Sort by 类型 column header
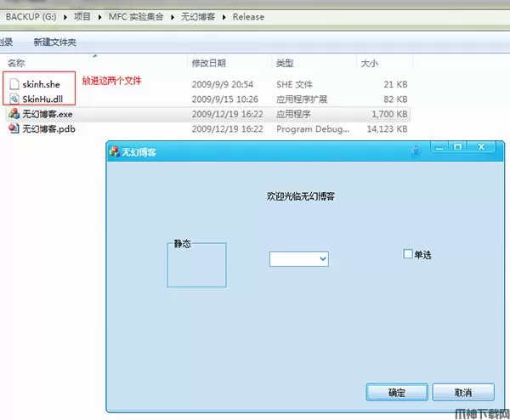This screenshot has width=510, height=420. [x=285, y=63]
